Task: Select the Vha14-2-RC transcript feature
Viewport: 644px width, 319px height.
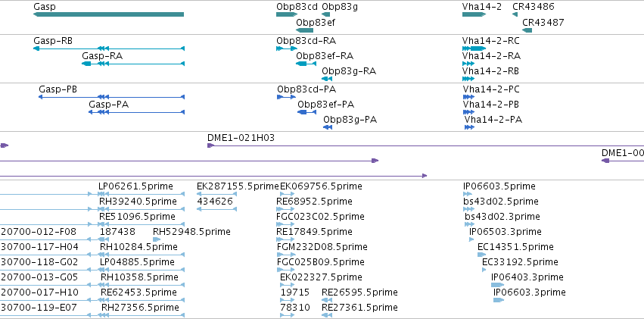Action: pyautogui.click(x=471, y=48)
